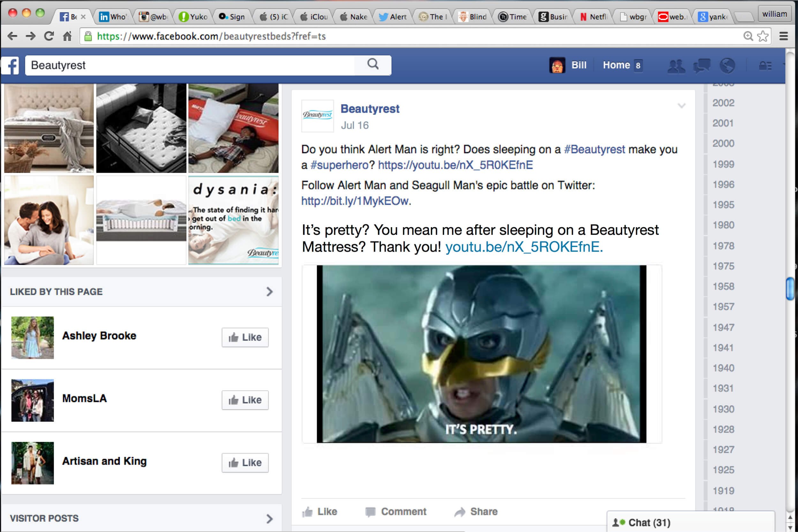798x532 pixels.
Task: Open Ashley Brooke page name
Action: point(99,335)
